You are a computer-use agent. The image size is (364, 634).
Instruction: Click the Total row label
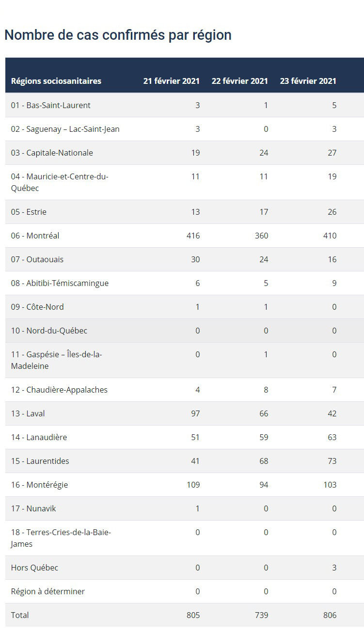(20, 615)
